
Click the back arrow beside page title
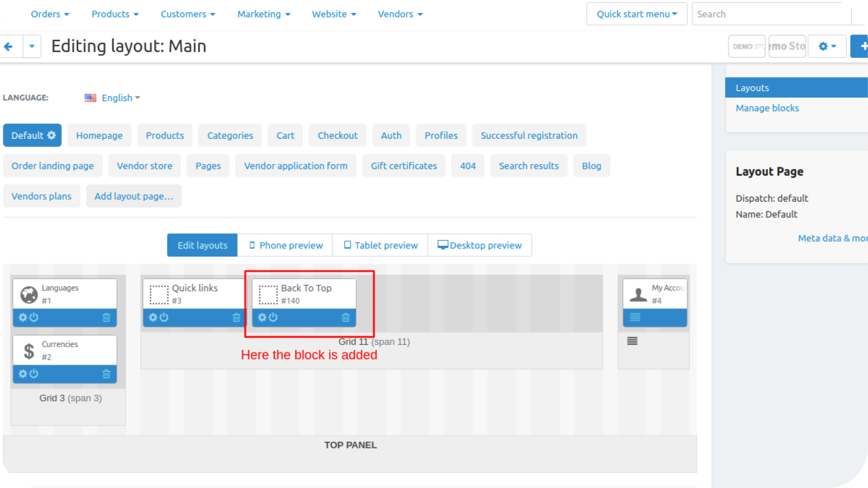tap(9, 46)
